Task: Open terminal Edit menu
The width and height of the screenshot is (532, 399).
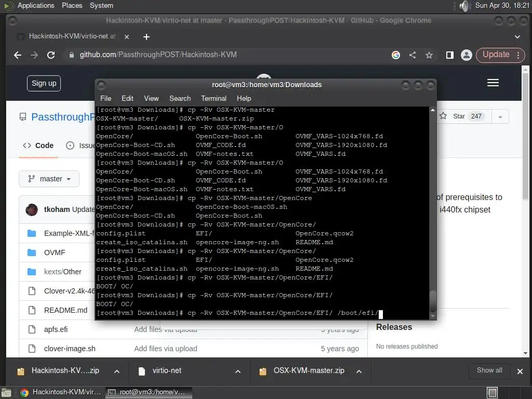Action: pos(127,98)
